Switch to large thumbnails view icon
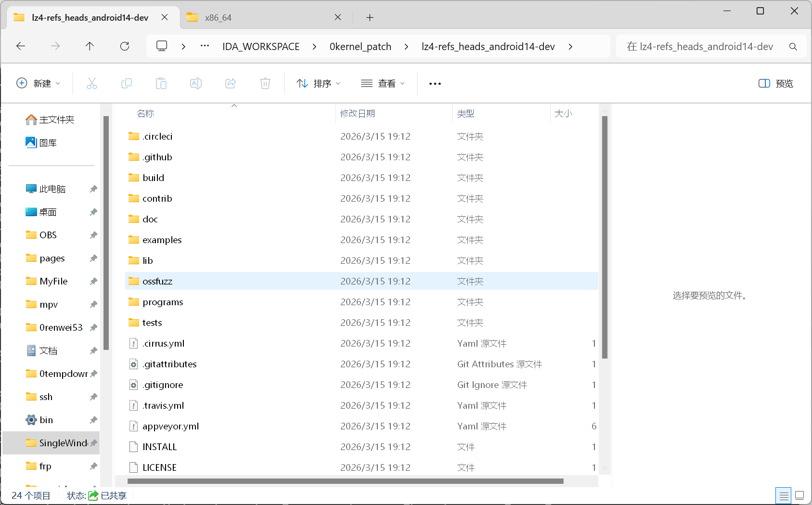This screenshot has height=505, width=812. click(799, 495)
